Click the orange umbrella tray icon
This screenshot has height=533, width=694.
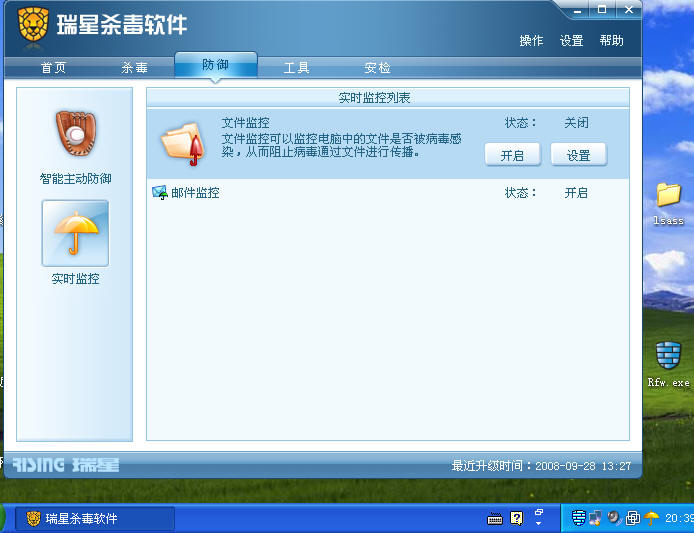click(x=652, y=518)
